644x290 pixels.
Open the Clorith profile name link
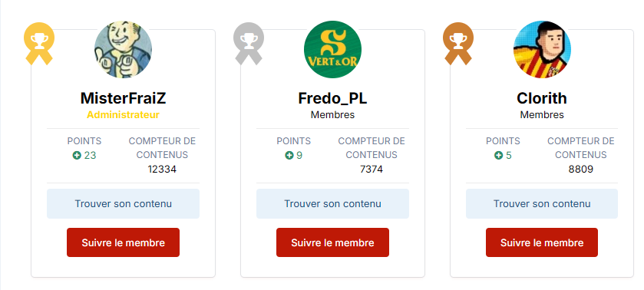coord(542,98)
